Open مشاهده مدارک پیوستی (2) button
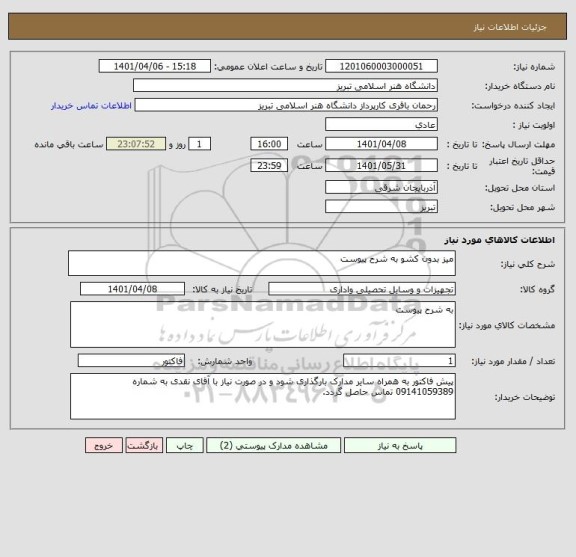This screenshot has width=576, height=557. (x=273, y=445)
